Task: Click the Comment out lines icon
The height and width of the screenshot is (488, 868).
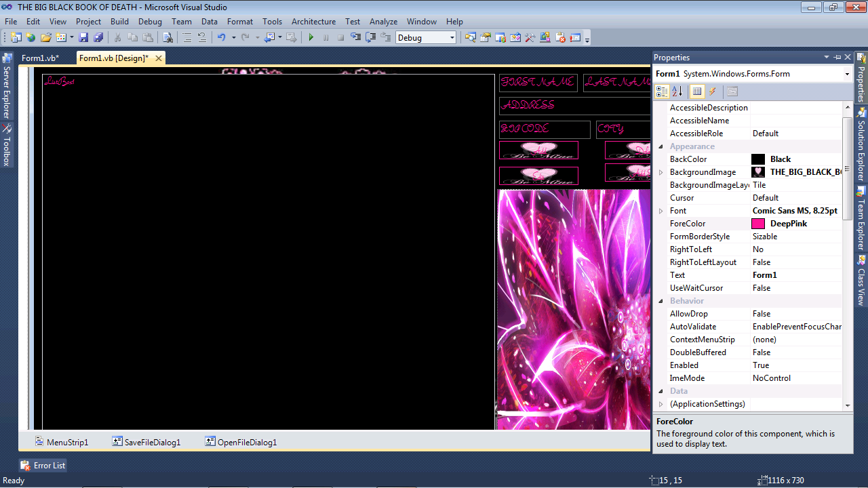Action: [186, 38]
